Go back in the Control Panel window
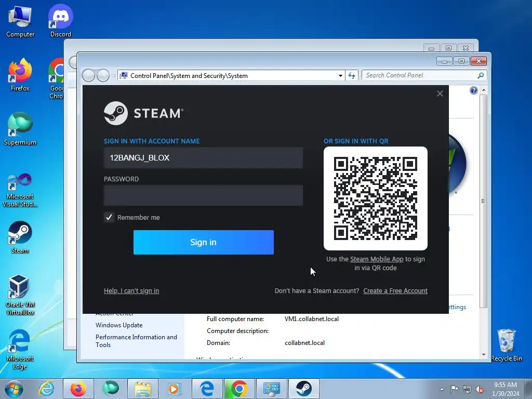The width and height of the screenshot is (532, 399). (x=88, y=75)
